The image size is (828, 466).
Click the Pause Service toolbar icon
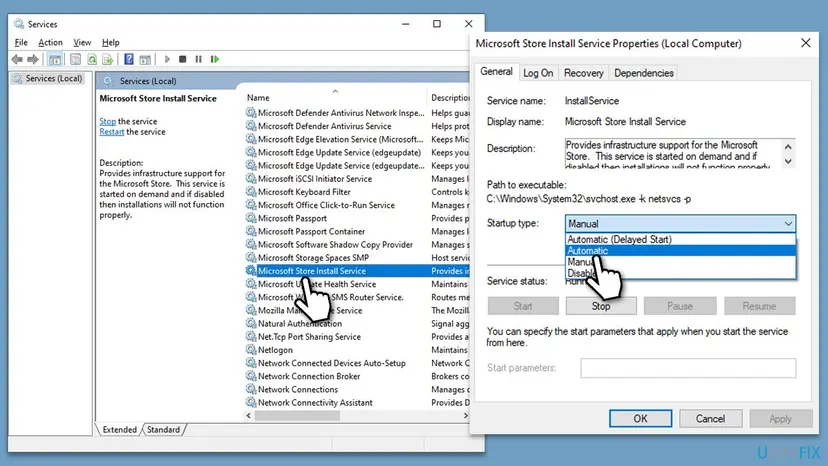pyautogui.click(x=199, y=59)
